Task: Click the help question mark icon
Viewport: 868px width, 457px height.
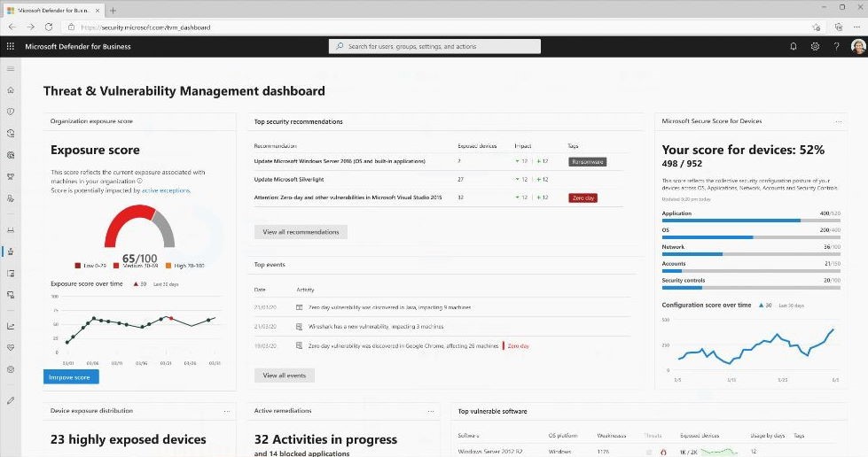Action: tap(836, 46)
